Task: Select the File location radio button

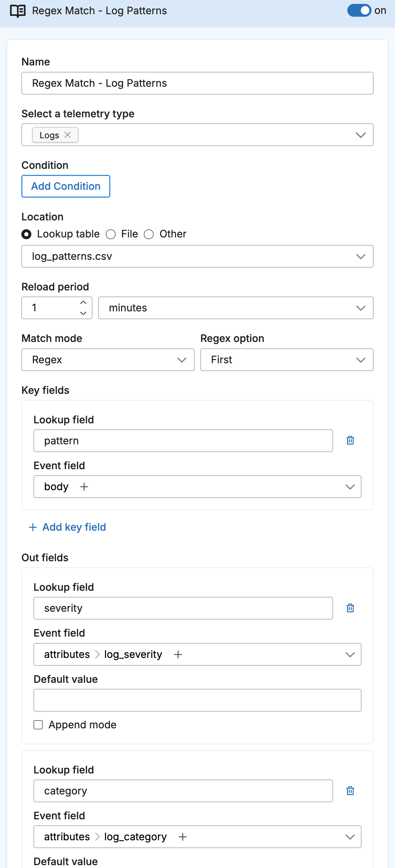Action: pos(111,234)
